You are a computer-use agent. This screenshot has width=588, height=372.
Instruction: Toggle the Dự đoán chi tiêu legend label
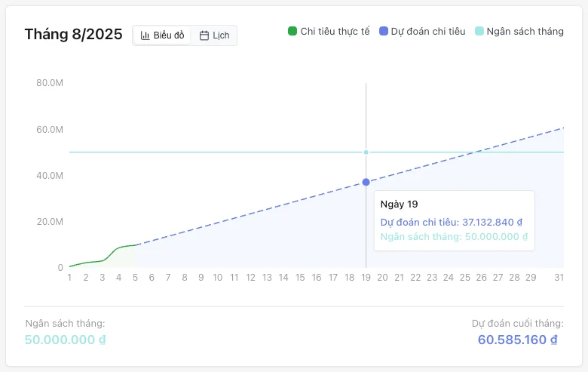[x=427, y=32]
